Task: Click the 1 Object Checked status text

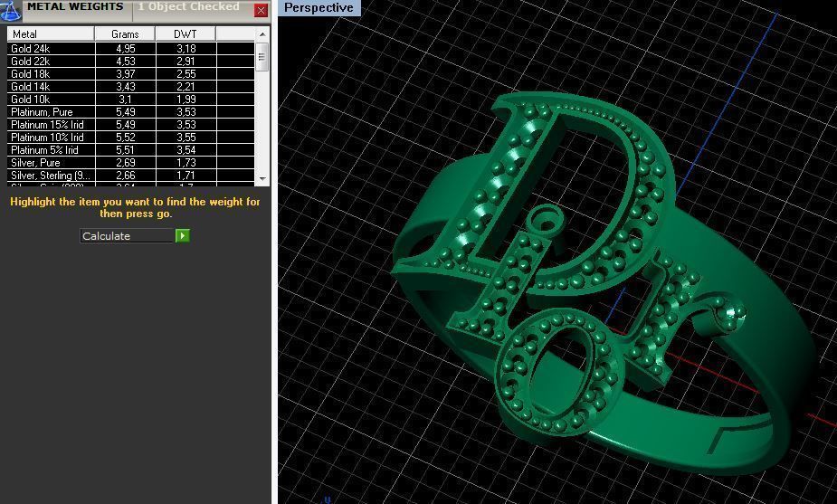Action: 188,7
